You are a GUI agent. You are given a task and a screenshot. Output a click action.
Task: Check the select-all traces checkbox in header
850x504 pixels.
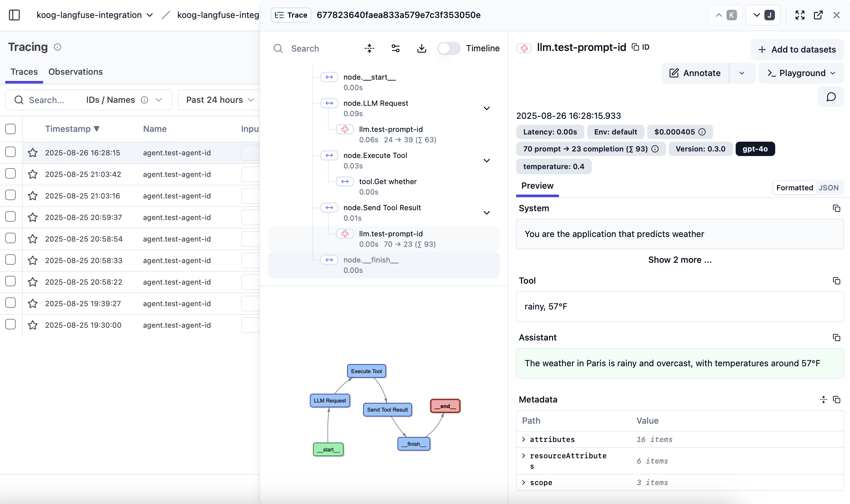coord(10,129)
